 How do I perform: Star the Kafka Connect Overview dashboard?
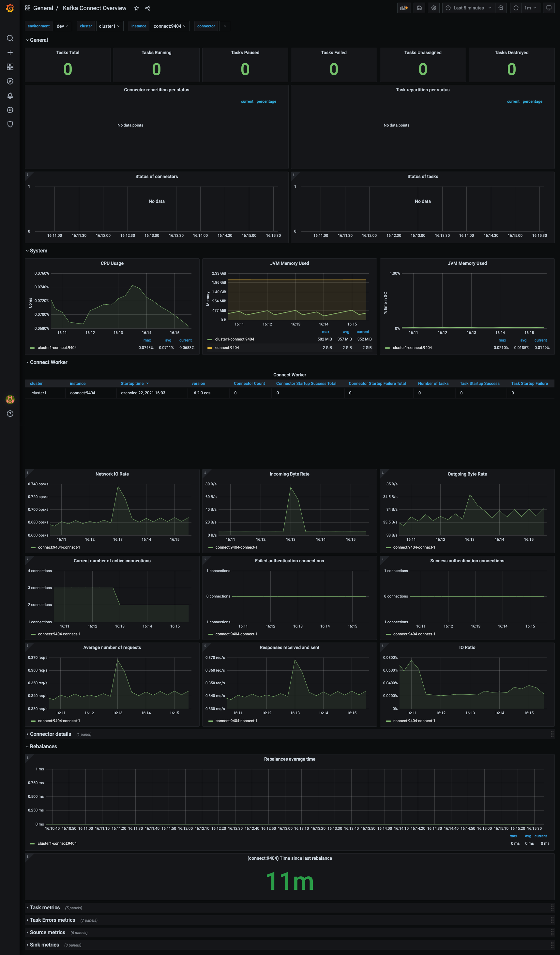(137, 8)
